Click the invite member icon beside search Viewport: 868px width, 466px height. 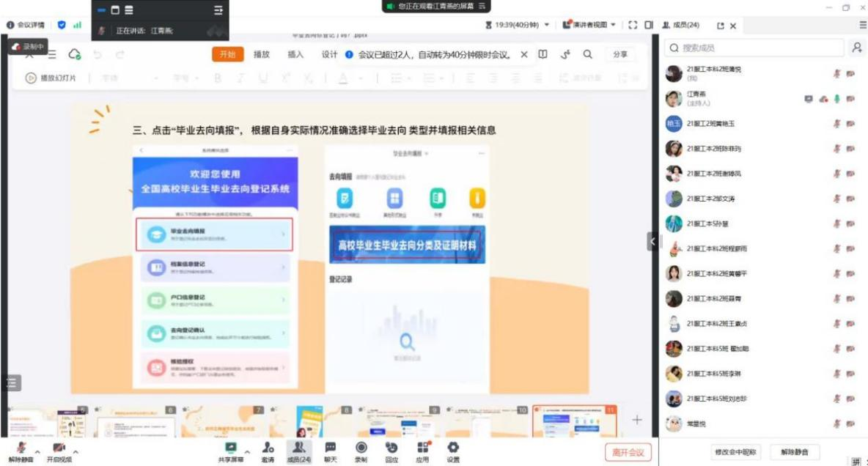pyautogui.click(x=856, y=48)
